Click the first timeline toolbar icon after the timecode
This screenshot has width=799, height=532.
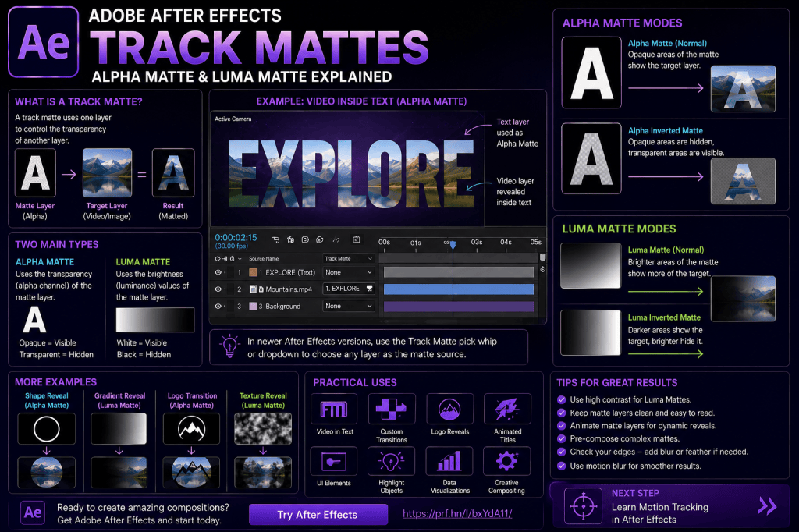[275, 239]
